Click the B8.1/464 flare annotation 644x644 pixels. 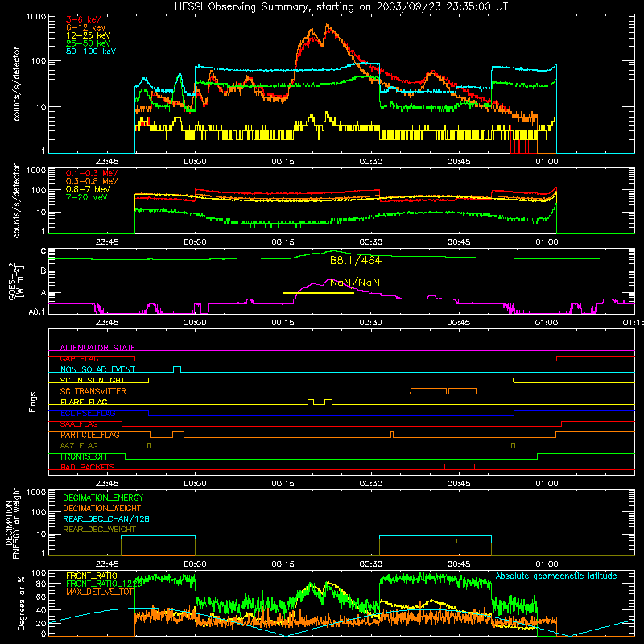356,260
